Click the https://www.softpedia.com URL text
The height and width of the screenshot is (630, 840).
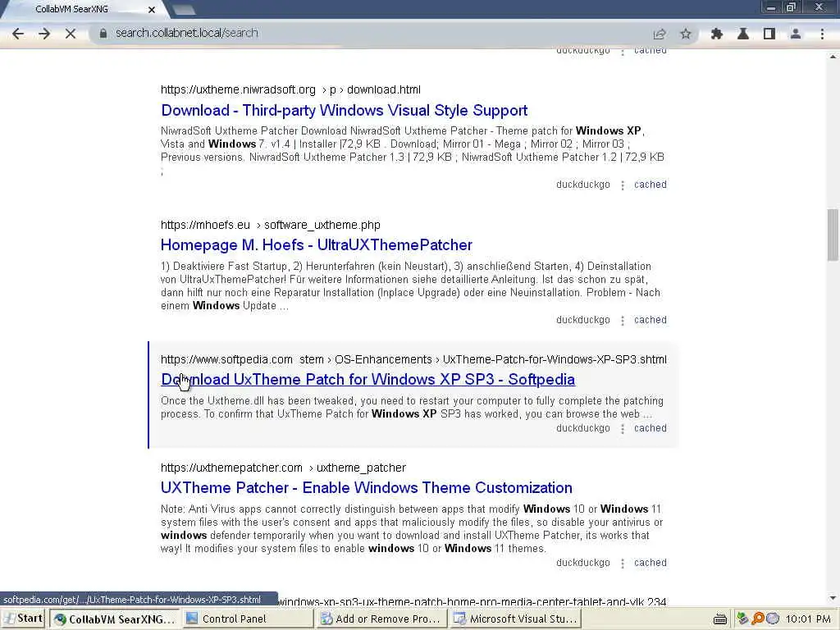coord(226,359)
